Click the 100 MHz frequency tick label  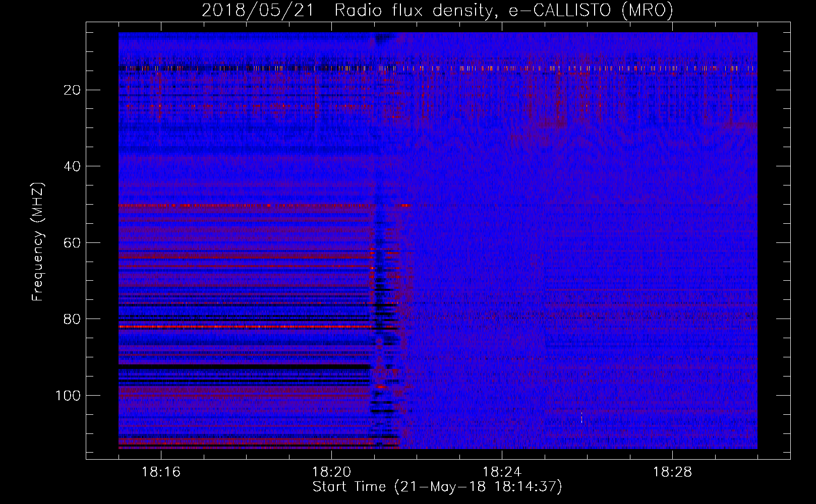[68, 396]
